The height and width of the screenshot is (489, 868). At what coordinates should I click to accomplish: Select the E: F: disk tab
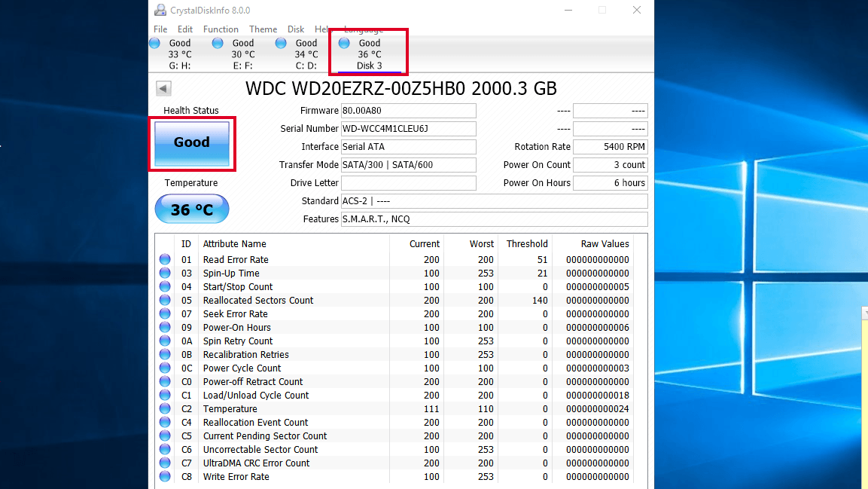[243, 53]
